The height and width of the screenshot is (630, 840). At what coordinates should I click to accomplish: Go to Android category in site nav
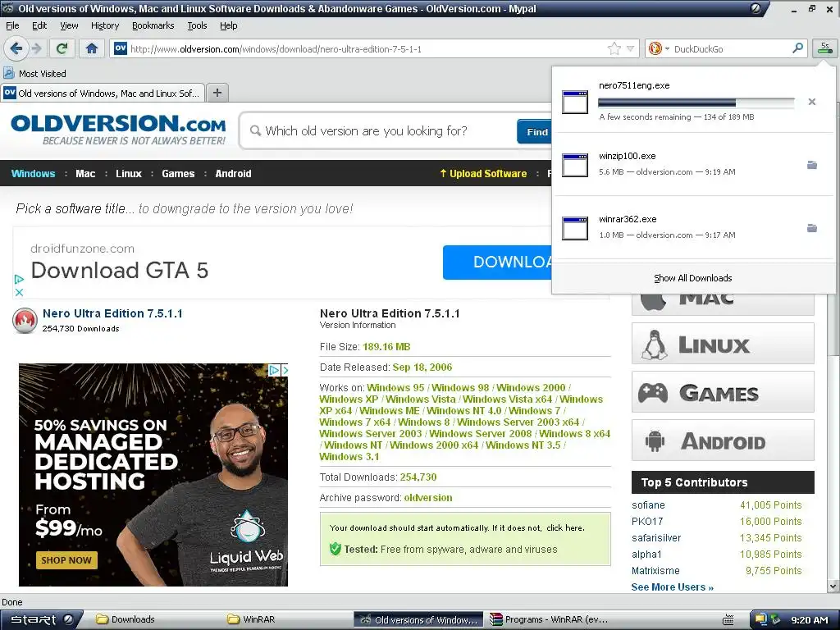pyautogui.click(x=233, y=174)
